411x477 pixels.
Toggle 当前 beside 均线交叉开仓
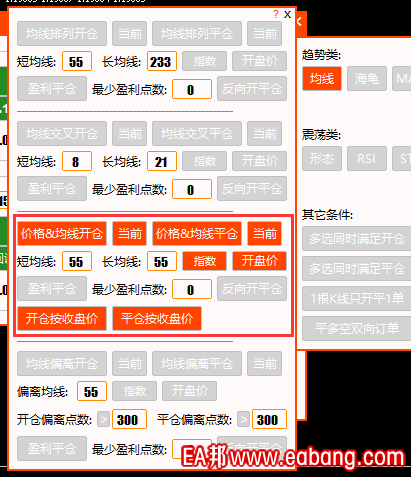point(129,134)
